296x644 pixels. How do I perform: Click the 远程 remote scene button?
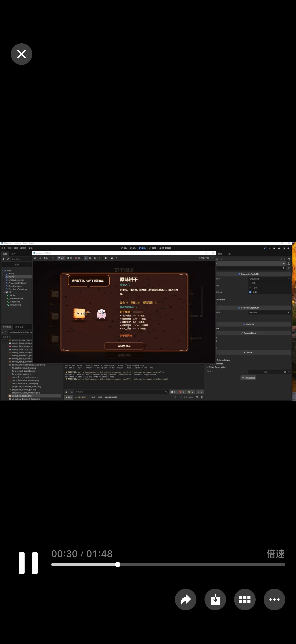[x=17, y=265]
